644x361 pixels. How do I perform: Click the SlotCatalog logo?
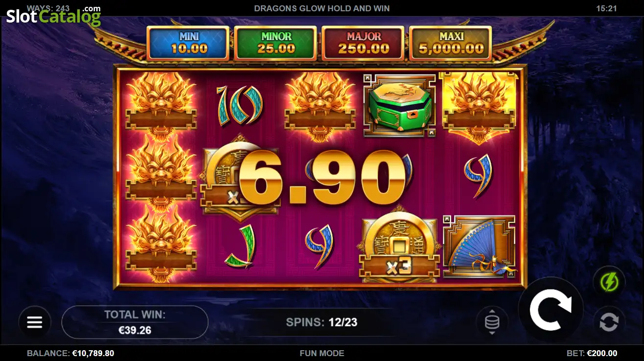(x=53, y=16)
